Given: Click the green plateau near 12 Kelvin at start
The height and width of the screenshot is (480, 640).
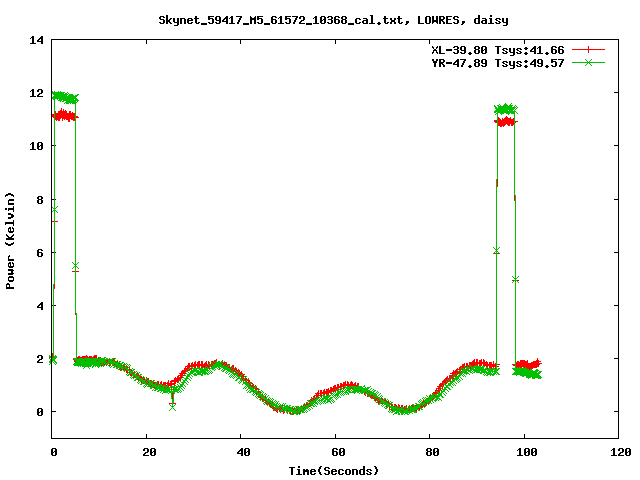Looking at the screenshot, I should click(65, 97).
